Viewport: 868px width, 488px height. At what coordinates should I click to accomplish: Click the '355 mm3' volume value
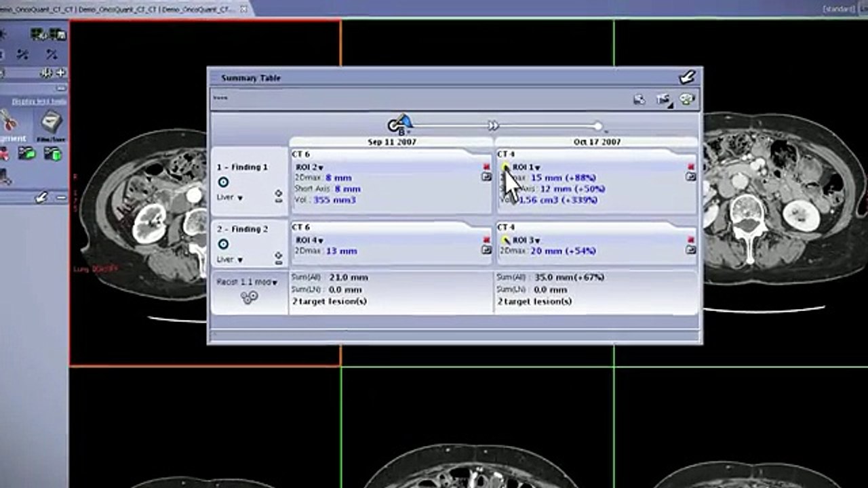[x=334, y=200]
